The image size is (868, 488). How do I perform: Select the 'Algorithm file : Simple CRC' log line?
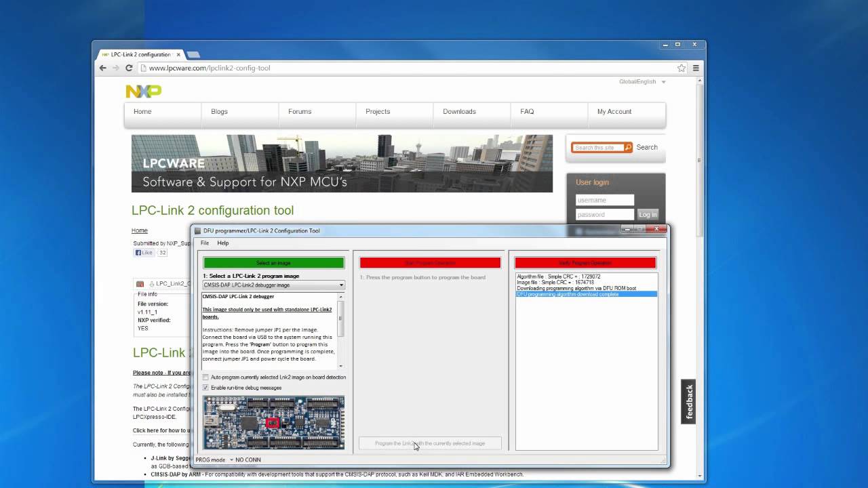click(559, 277)
